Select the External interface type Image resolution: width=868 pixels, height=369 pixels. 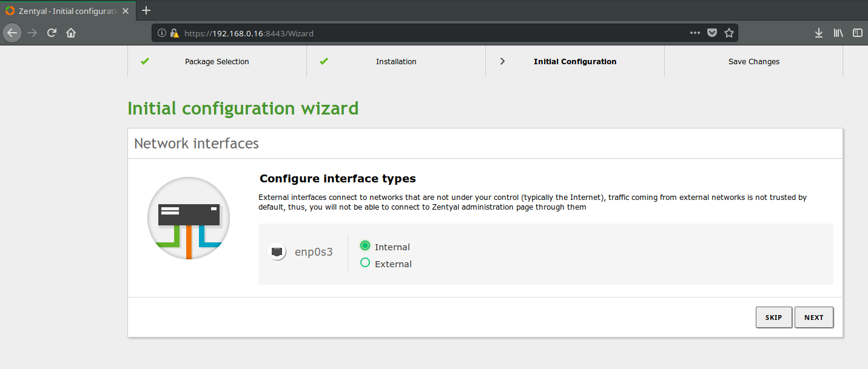[365, 262]
